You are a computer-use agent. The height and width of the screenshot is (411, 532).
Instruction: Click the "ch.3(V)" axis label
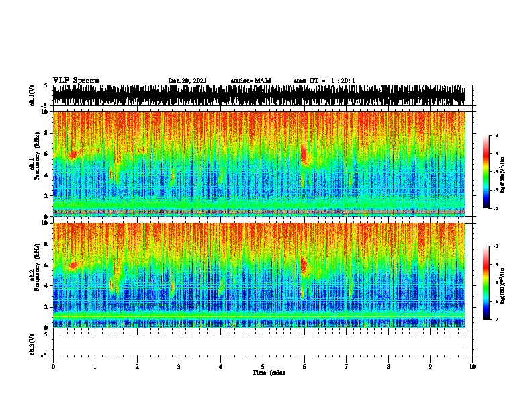point(32,345)
